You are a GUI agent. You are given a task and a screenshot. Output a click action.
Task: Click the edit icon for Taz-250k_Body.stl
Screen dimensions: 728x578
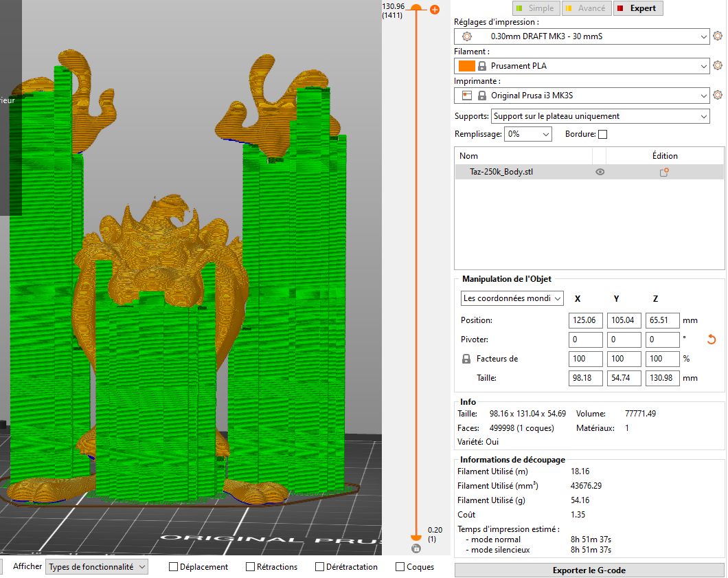tap(664, 173)
